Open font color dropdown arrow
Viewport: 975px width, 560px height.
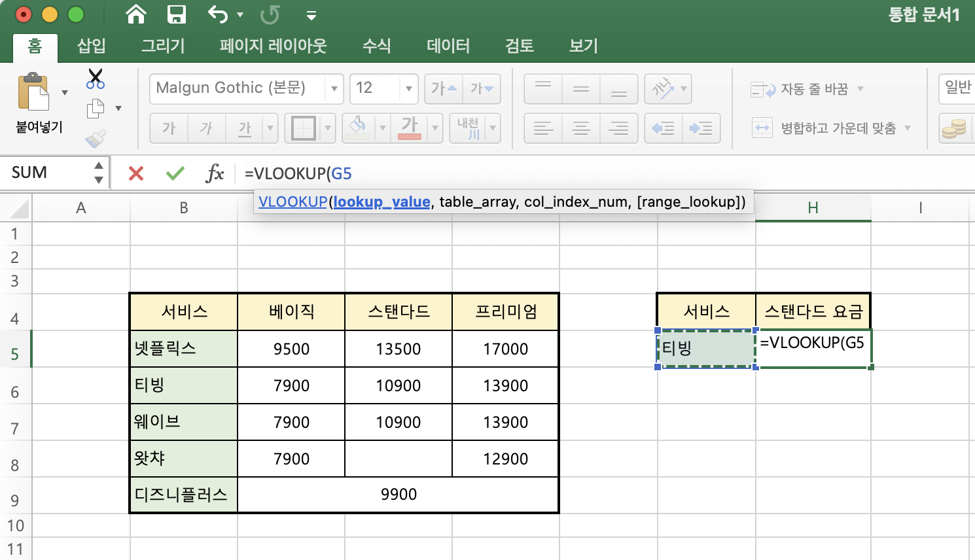pyautogui.click(x=434, y=128)
